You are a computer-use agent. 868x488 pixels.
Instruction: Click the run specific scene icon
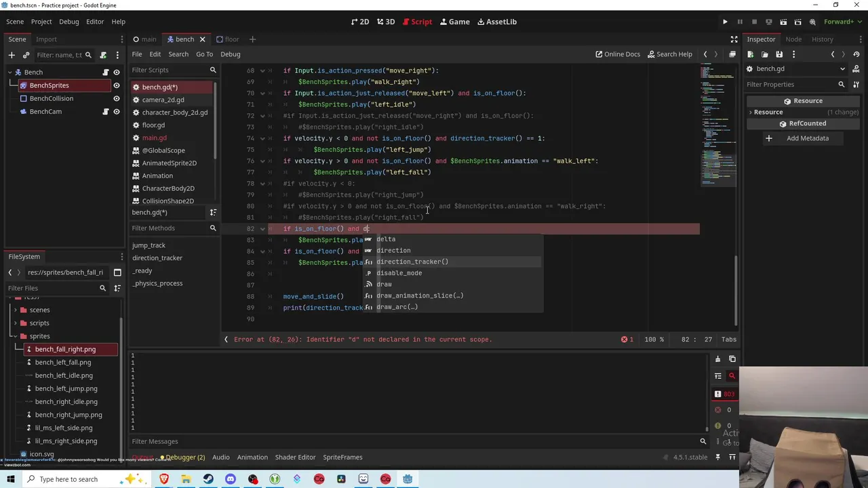click(799, 22)
